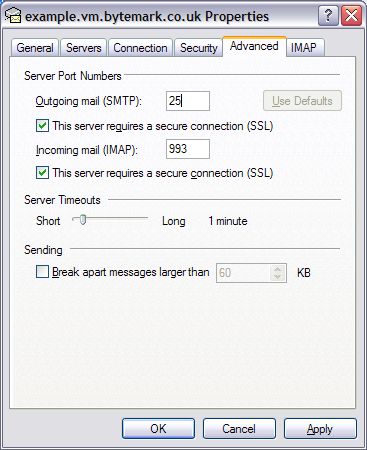Click the Outgoing mail (SMTP) port field
Viewport: 367px width, 450px height.
pyautogui.click(x=188, y=101)
